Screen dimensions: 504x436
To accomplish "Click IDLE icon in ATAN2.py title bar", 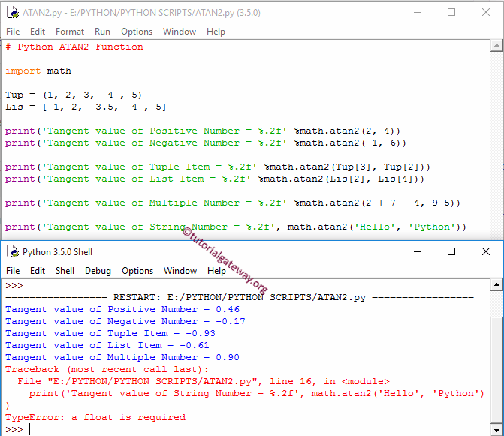I will [x=13, y=13].
